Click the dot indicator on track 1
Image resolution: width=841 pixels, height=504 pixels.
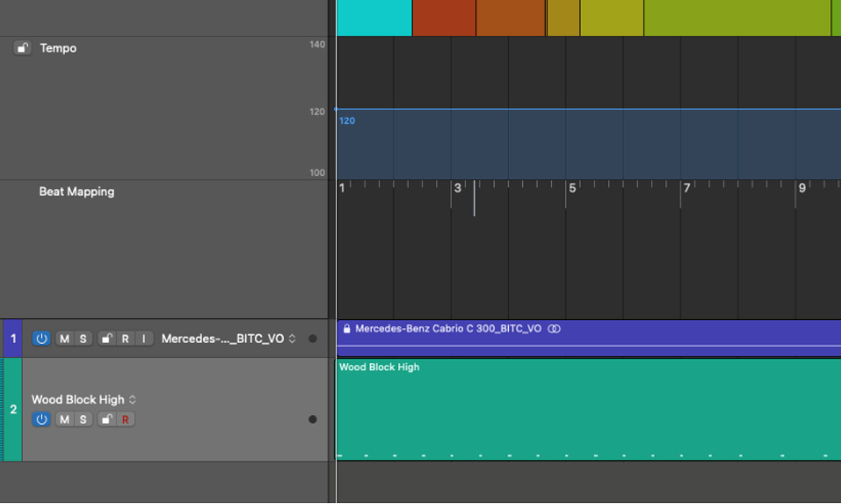coord(312,339)
